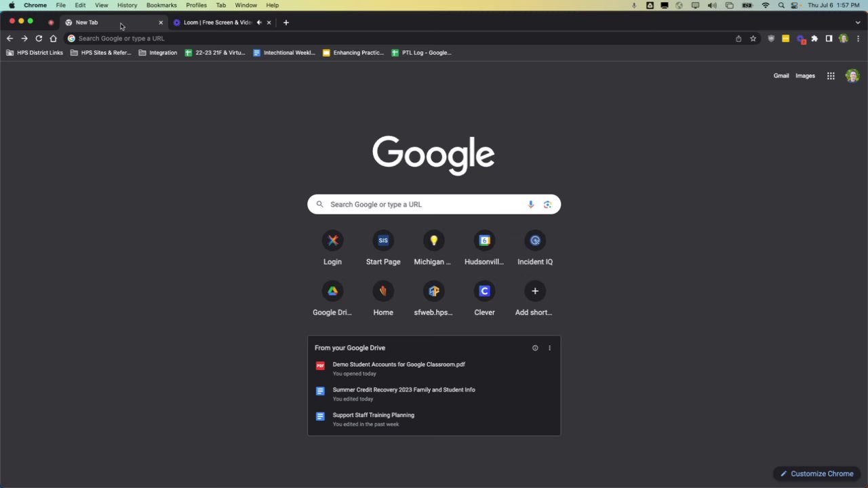Open the File menu
The height and width of the screenshot is (488, 868).
click(x=61, y=5)
